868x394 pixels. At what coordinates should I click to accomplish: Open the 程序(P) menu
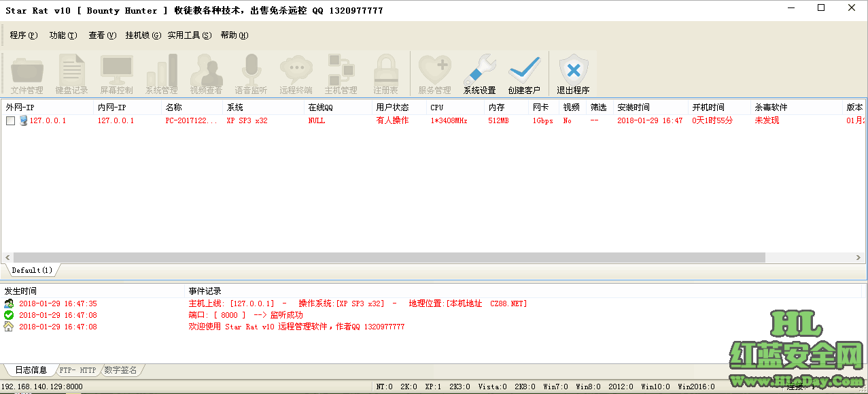[x=23, y=35]
